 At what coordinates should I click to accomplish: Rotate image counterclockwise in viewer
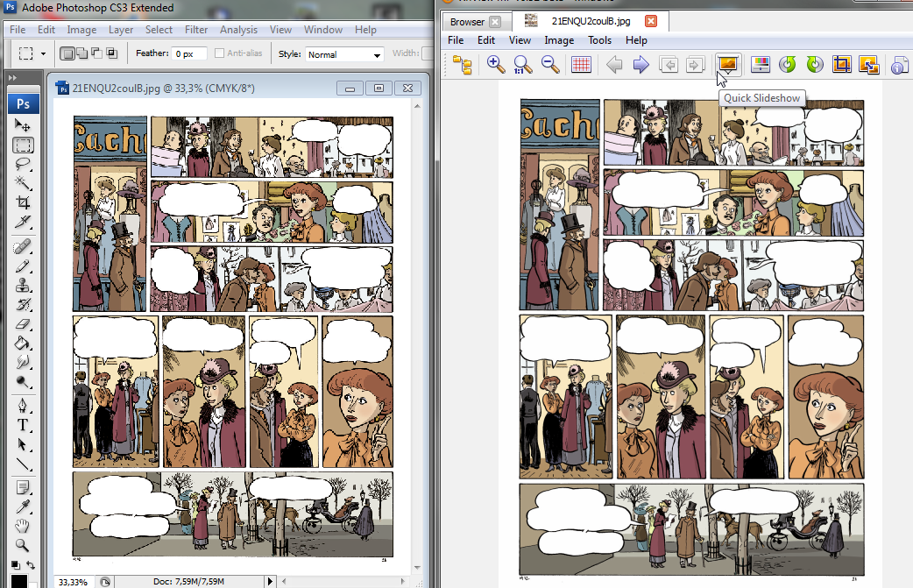(x=788, y=64)
